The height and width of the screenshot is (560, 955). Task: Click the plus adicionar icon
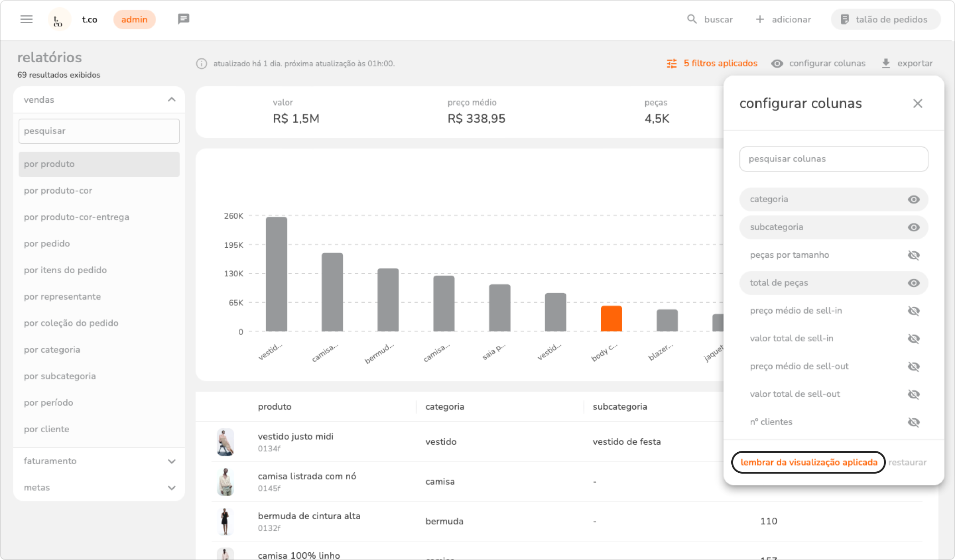[x=759, y=19]
